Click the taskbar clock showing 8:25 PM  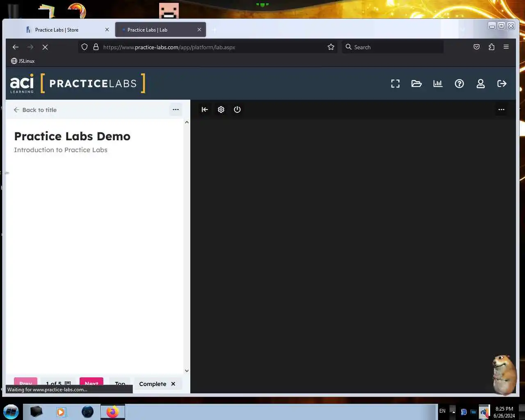(504, 412)
